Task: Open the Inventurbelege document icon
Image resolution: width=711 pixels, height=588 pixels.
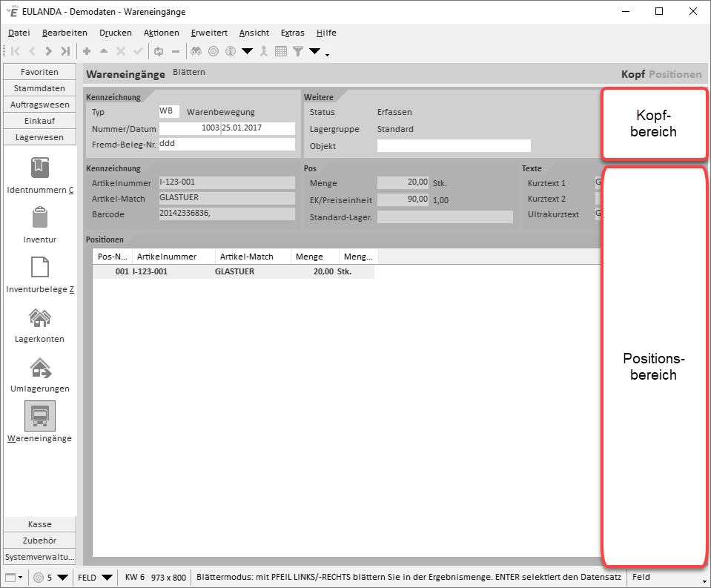Action: point(39,268)
